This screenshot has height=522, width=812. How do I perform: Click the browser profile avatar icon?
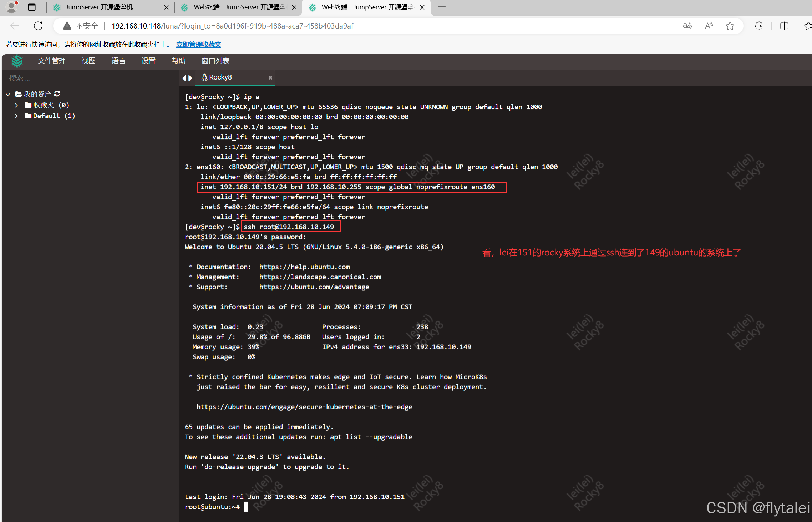(x=12, y=7)
